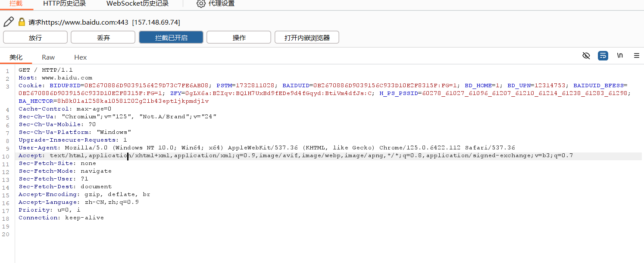Toggle the 拦截已开启 intercept button
Screen dimensions: 644x263
pos(171,38)
